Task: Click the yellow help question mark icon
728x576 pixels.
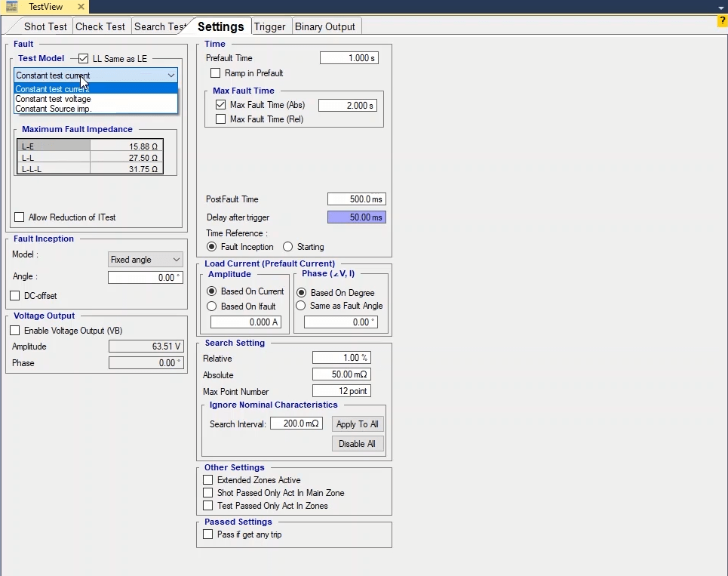Action: (722, 21)
